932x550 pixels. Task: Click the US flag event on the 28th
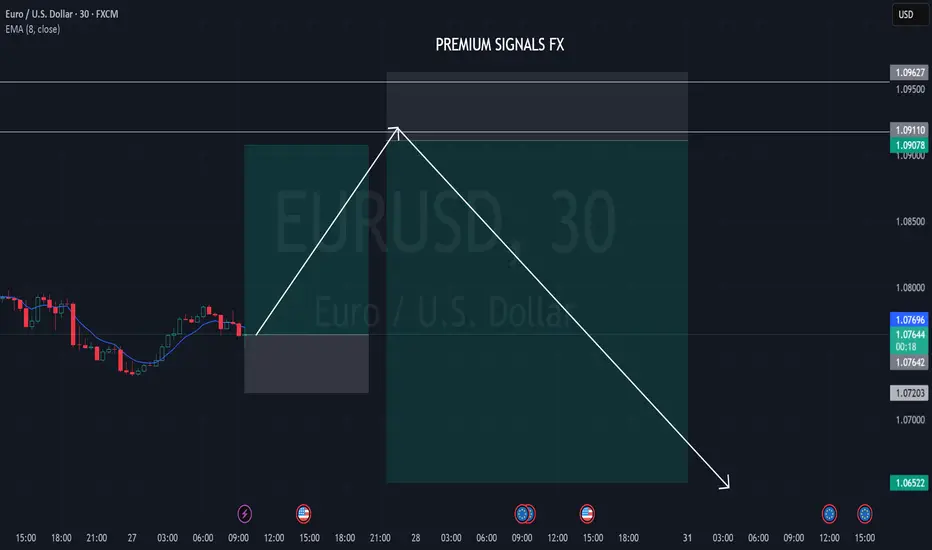(587, 513)
